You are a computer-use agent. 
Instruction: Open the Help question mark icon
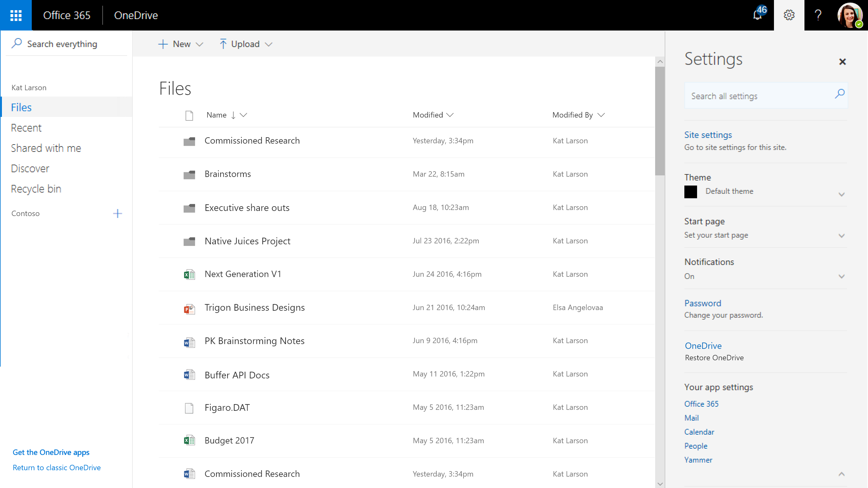[818, 15]
